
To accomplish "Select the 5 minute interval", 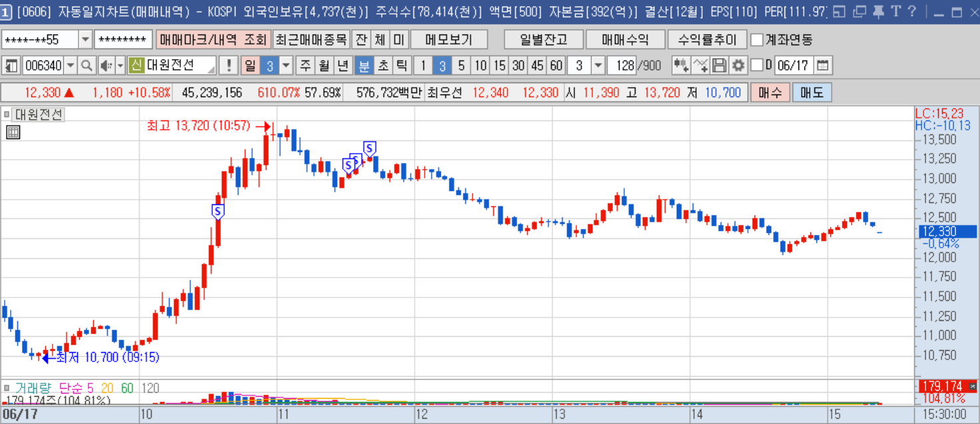I will click(x=461, y=65).
